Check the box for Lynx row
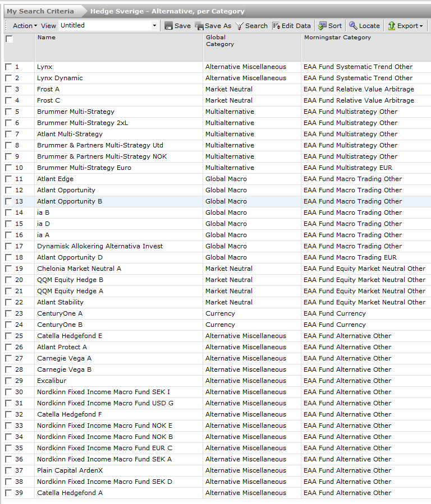Image resolution: width=431 pixels, height=504 pixels. pyautogui.click(x=8, y=67)
